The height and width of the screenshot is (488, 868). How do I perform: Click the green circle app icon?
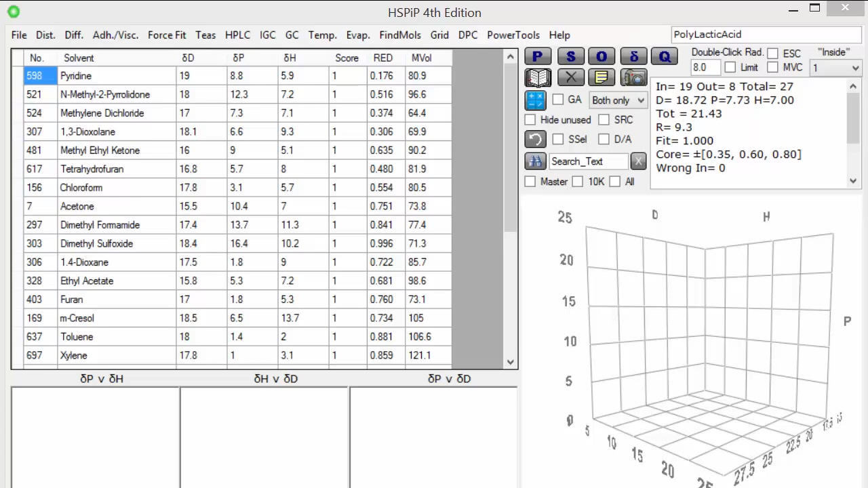click(14, 12)
